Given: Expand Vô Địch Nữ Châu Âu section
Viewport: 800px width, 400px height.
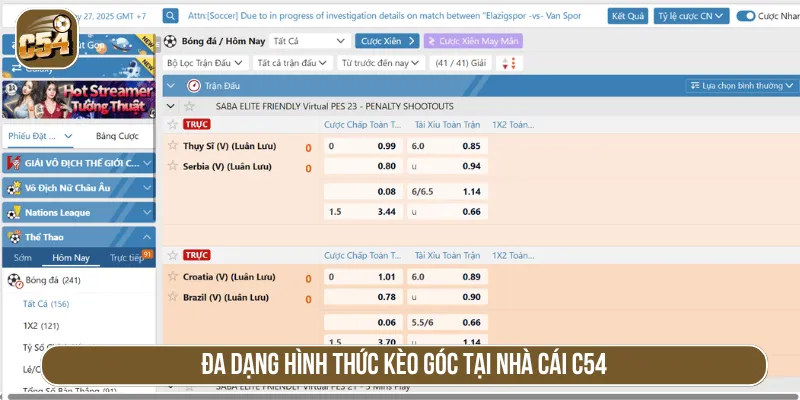Looking at the screenshot, I should [147, 188].
